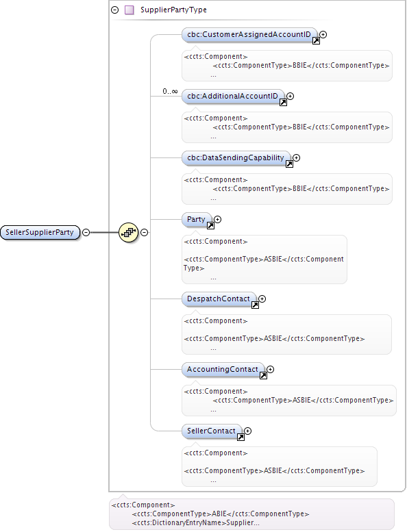This screenshot has height=532, width=407.
Task: Click the SupplierPartyType complex type square icon
Action: [129, 10]
